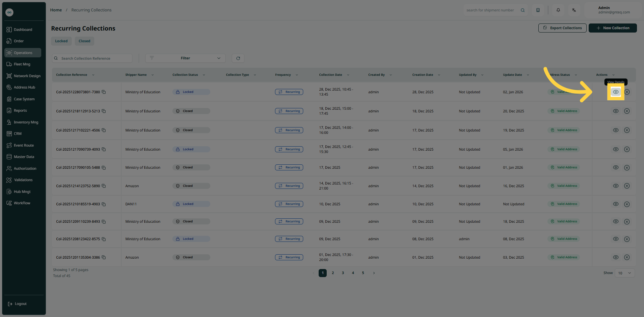Image resolution: width=644 pixels, height=317 pixels.
Task: Open the Show rows-per-page dropdown
Action: point(625,273)
